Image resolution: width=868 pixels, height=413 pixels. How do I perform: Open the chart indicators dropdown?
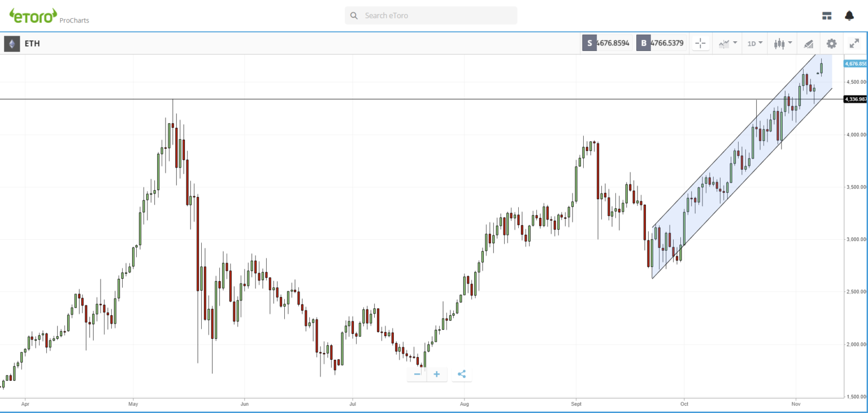pos(727,44)
